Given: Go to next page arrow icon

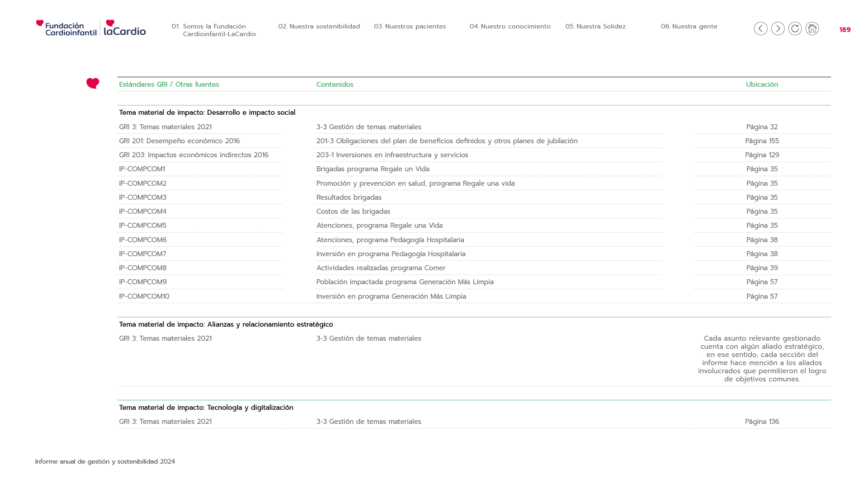Looking at the screenshot, I should coord(778,28).
